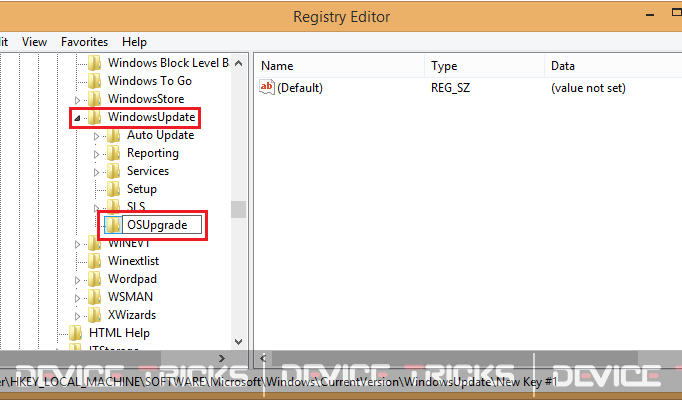Minimize the Registry Editor window
This screenshot has height=400, width=682.
pyautogui.click(x=650, y=16)
